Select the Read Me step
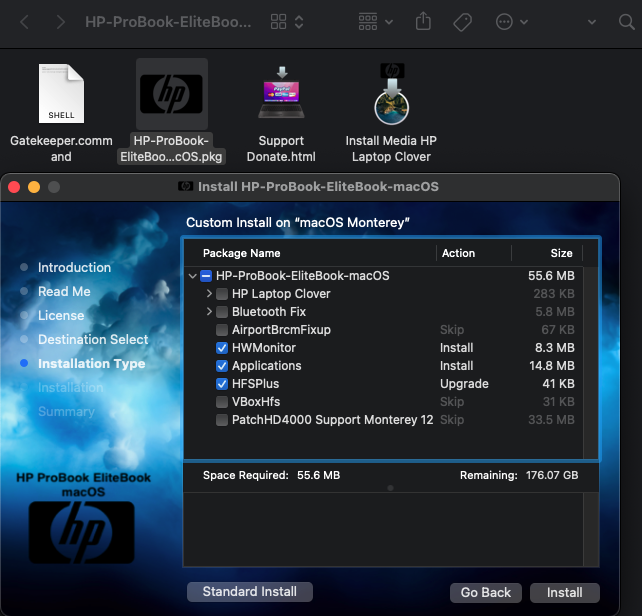The height and width of the screenshot is (616, 642). click(x=64, y=292)
